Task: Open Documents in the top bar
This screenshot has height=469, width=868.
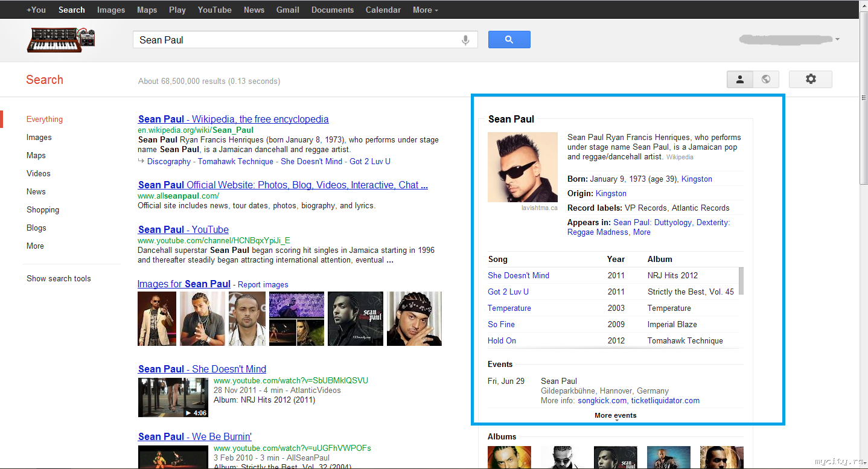Action: pos(333,10)
